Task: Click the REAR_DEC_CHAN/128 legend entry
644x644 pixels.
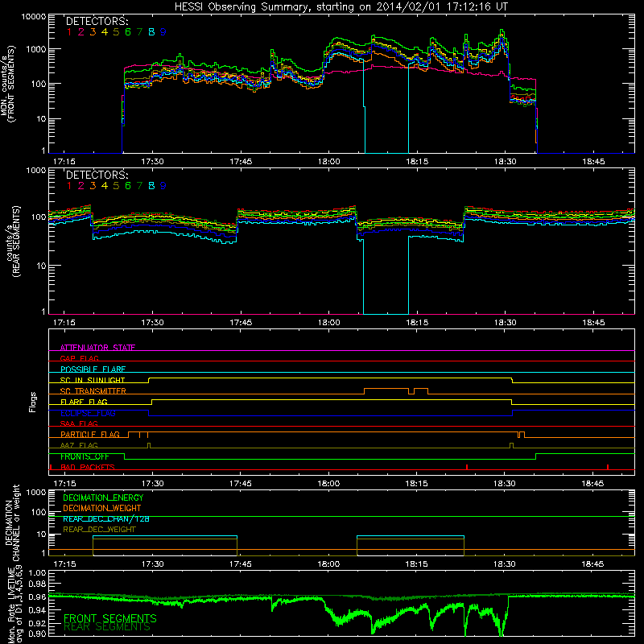Action: tap(106, 518)
